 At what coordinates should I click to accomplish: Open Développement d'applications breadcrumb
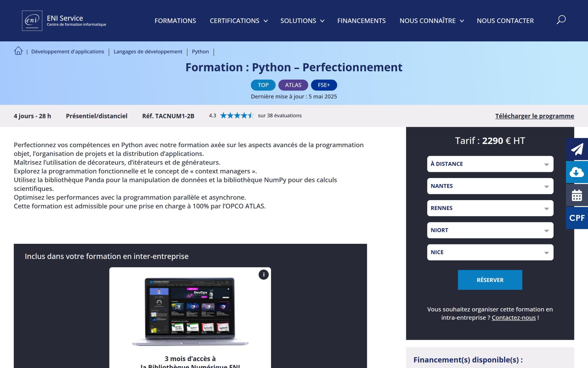point(67,51)
